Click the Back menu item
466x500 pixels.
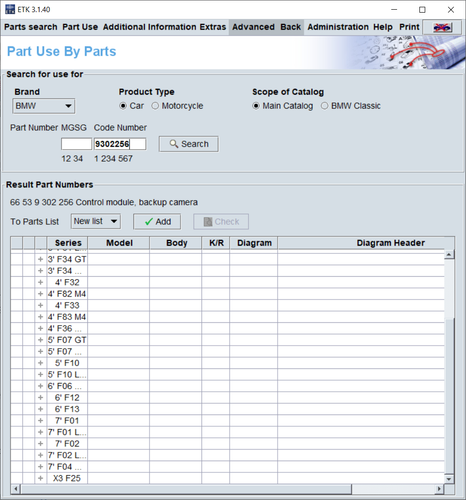pyautogui.click(x=290, y=27)
